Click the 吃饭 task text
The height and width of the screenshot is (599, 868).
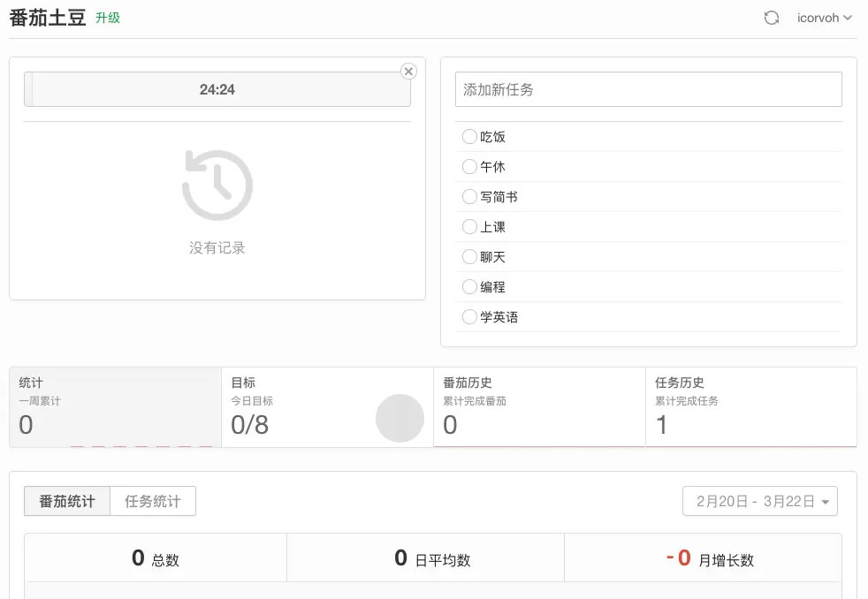click(492, 137)
